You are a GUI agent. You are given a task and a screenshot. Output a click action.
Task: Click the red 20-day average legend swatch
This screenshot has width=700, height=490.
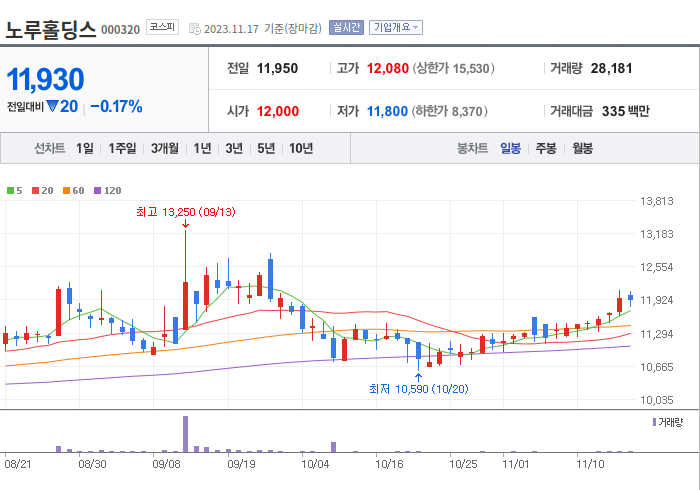pos(35,191)
